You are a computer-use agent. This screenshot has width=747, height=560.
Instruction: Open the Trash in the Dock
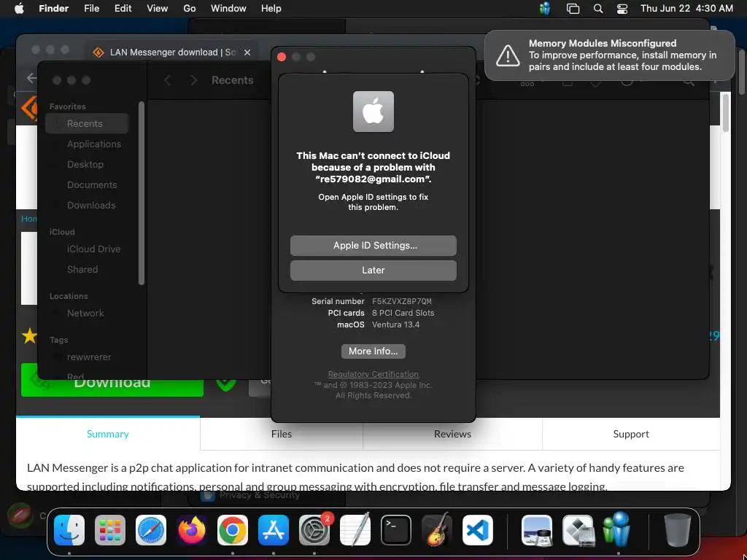[x=678, y=530]
